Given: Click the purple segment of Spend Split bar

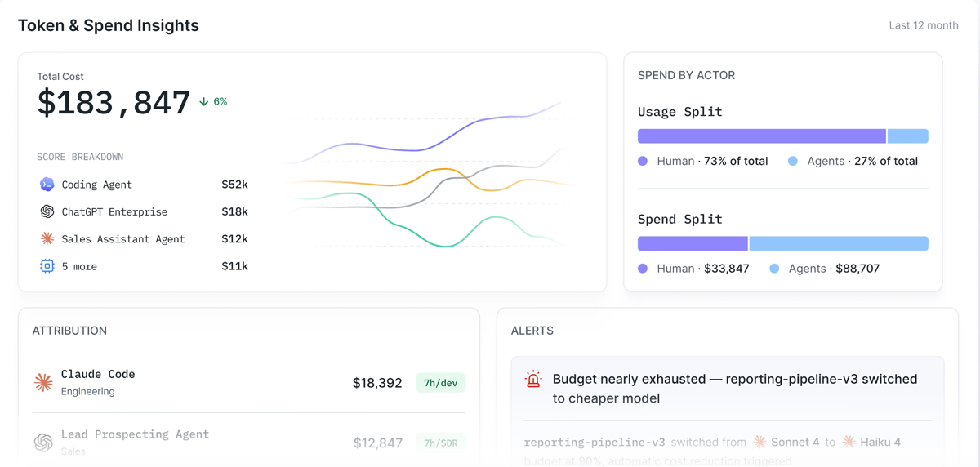Looking at the screenshot, I should tap(693, 243).
